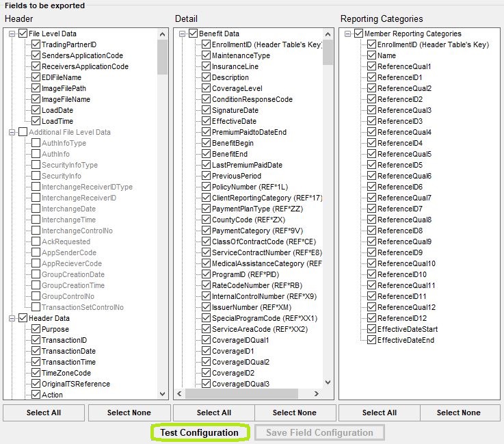504x444 pixels.
Task: Uncheck the Member Reporting Categories checkbox
Action: coord(359,34)
